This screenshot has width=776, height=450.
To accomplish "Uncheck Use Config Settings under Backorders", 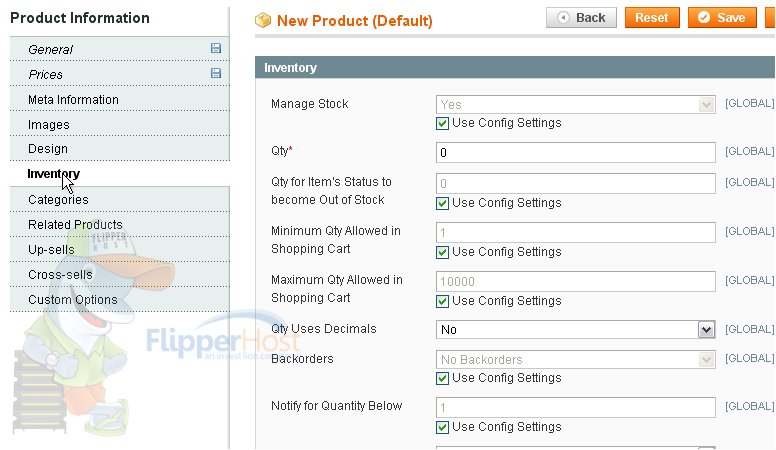I will [x=442, y=379].
